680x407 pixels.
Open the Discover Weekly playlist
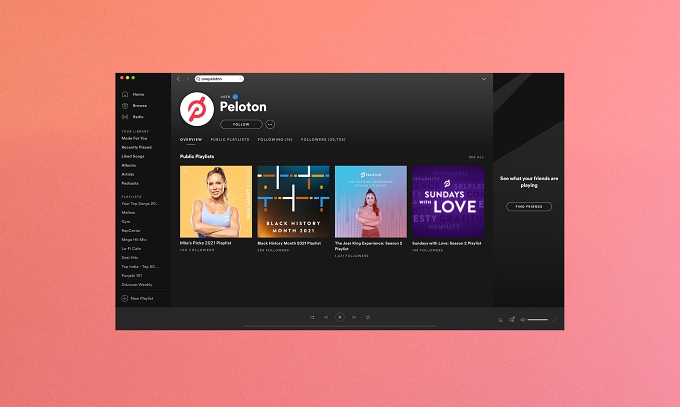coord(137,285)
